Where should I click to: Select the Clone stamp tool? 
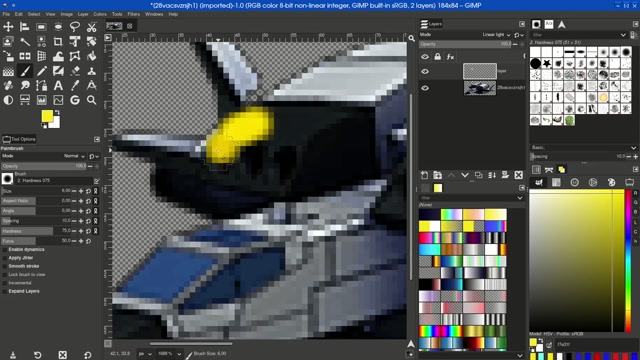coord(91,71)
